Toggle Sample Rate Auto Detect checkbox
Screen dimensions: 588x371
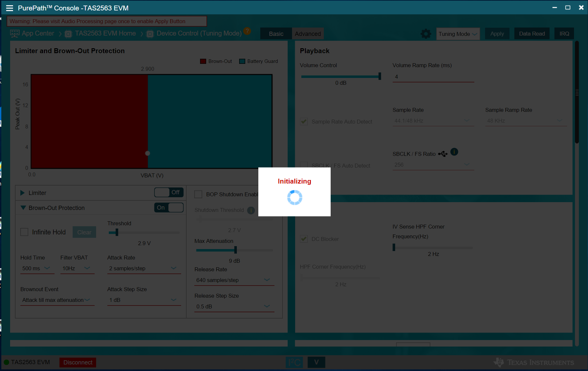(x=304, y=122)
